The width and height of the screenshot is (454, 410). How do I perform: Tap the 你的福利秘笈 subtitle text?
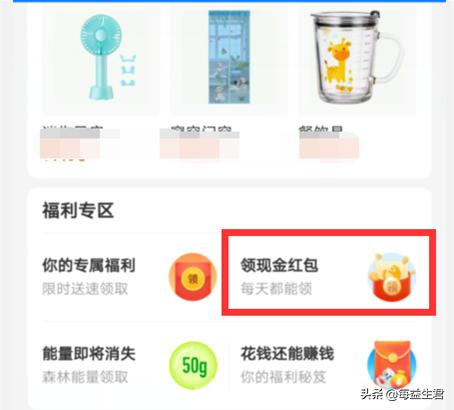point(283,377)
